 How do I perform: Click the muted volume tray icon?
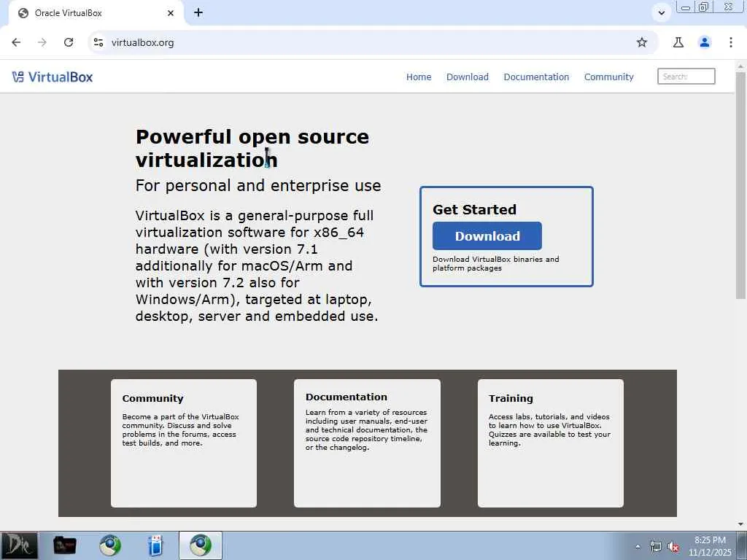(x=673, y=547)
